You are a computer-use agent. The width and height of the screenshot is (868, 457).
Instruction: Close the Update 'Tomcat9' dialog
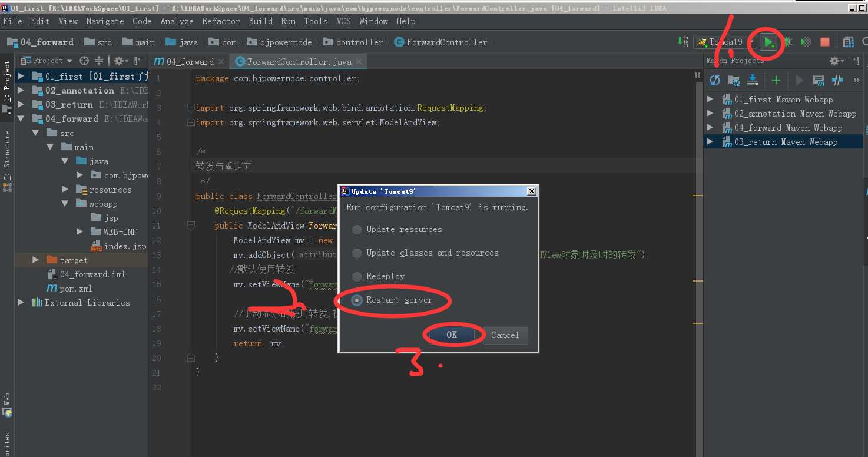point(531,191)
